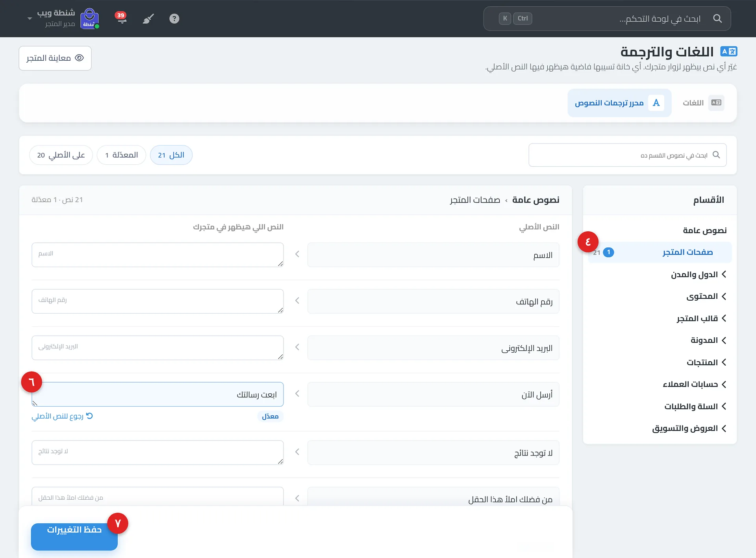This screenshot has width=756, height=558.
Task: Click رجوع للنص الأصلي revert link
Action: pos(62,416)
